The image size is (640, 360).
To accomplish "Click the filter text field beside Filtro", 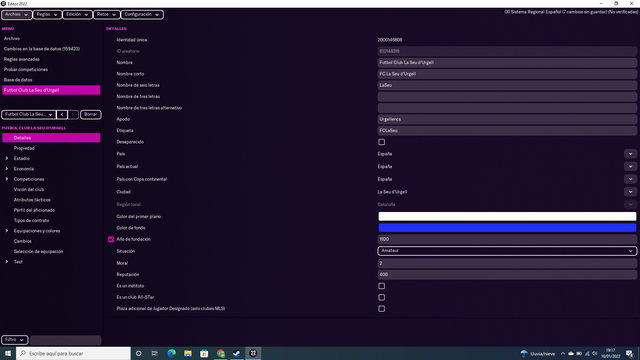I will tap(65, 340).
